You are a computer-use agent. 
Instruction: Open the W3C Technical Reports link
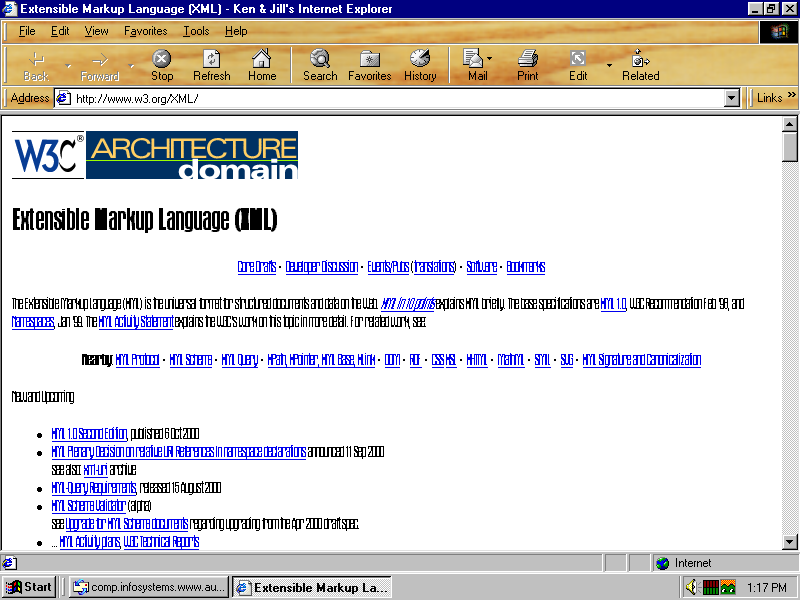[161, 542]
